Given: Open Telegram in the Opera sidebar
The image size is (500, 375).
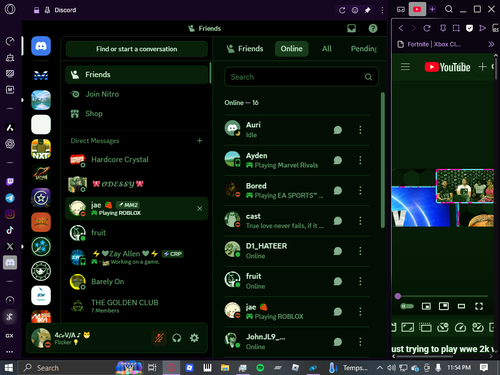Looking at the screenshot, I should [10, 198].
